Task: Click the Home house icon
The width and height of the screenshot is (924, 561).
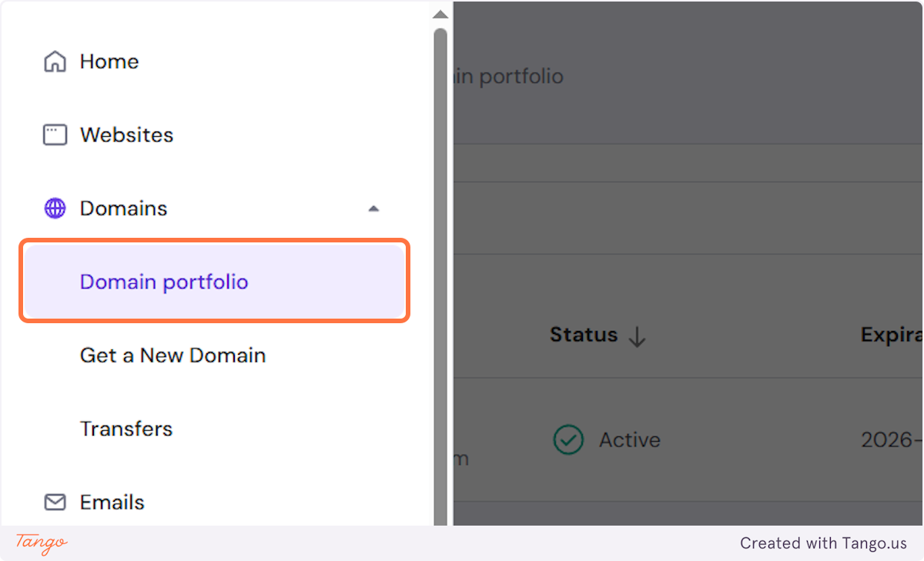Action: tap(55, 62)
